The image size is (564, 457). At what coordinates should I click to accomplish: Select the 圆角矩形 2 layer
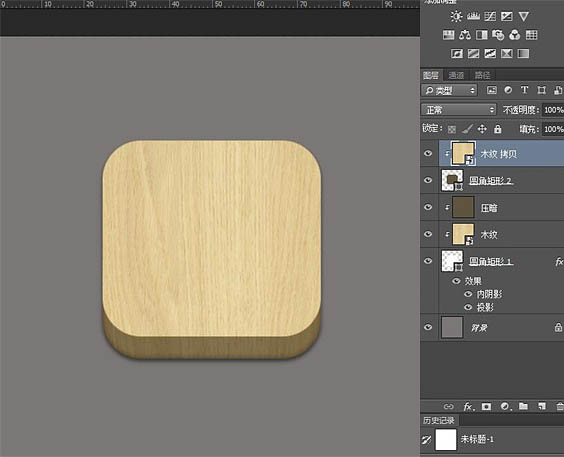501,180
